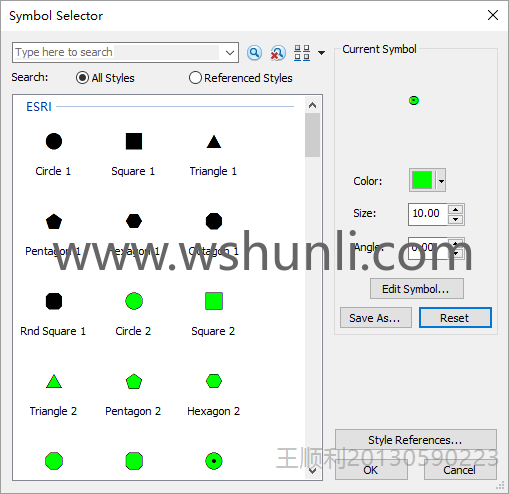
Task: Select the green Square 2 symbol
Action: click(x=214, y=301)
